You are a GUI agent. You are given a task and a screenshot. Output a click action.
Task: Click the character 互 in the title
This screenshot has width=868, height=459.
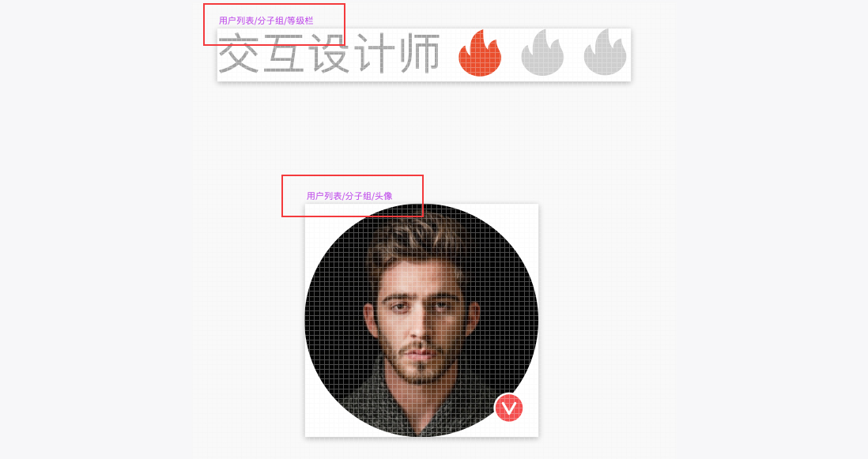click(x=284, y=54)
